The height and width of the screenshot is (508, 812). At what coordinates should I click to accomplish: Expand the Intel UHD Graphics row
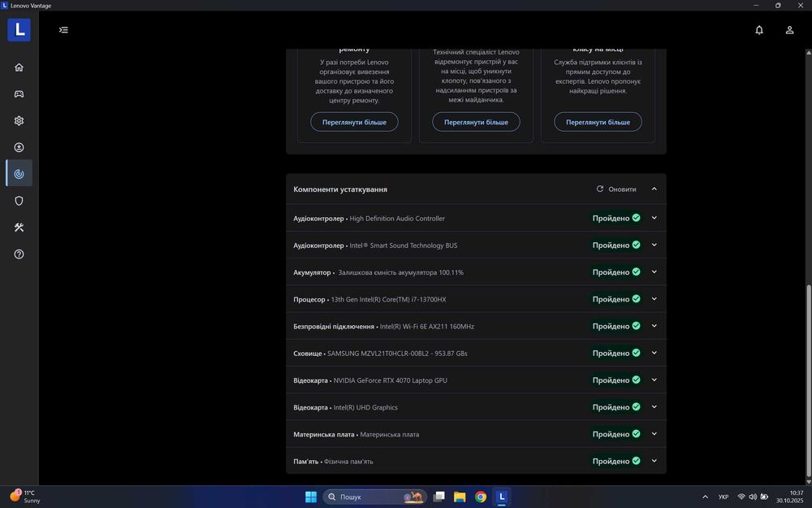[654, 406]
